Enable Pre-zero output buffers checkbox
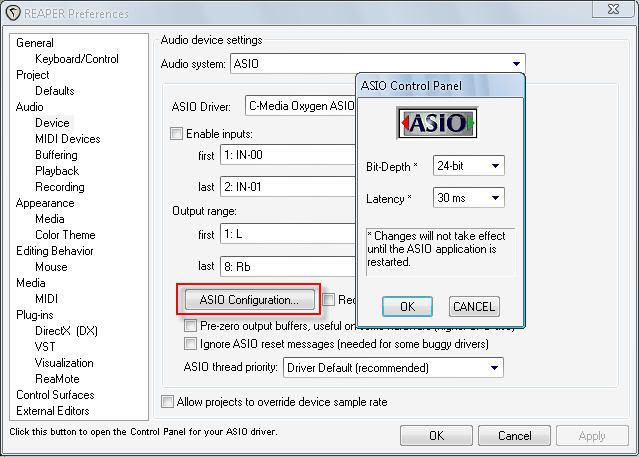Image resolution: width=639 pixels, height=457 pixels. 190,326
